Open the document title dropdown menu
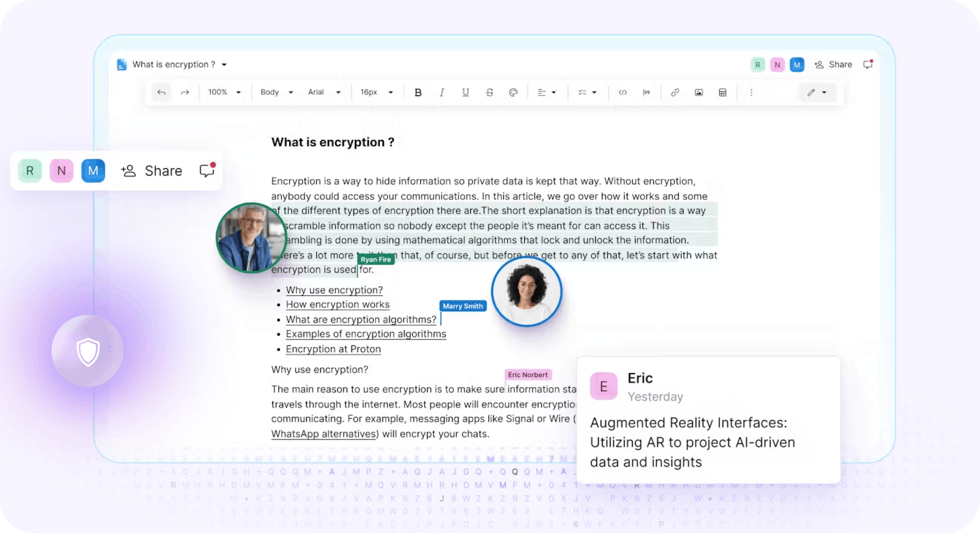 point(224,64)
